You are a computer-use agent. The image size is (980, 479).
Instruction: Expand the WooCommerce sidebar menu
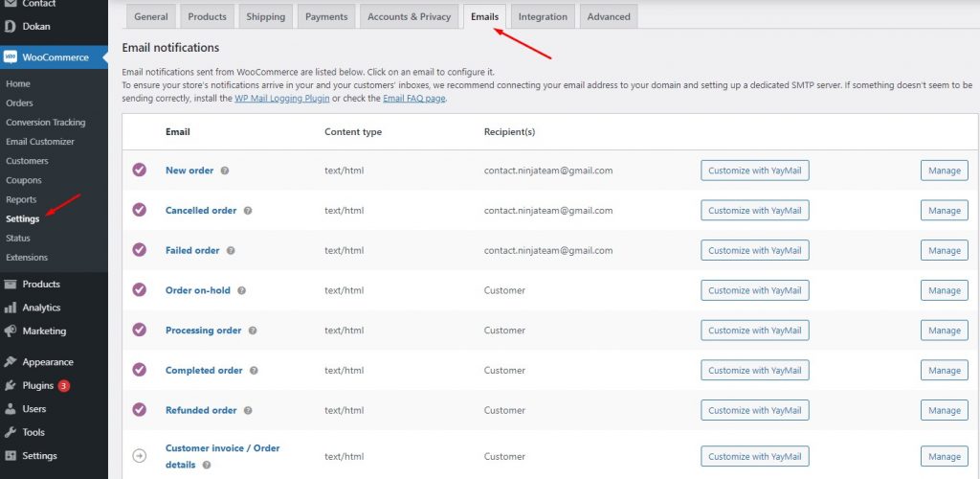coord(56,57)
